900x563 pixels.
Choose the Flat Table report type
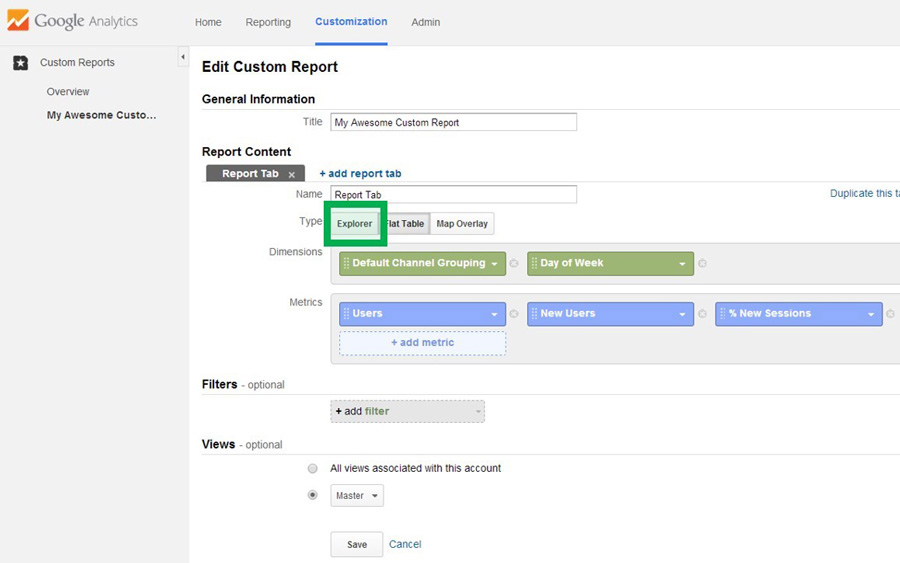405,224
